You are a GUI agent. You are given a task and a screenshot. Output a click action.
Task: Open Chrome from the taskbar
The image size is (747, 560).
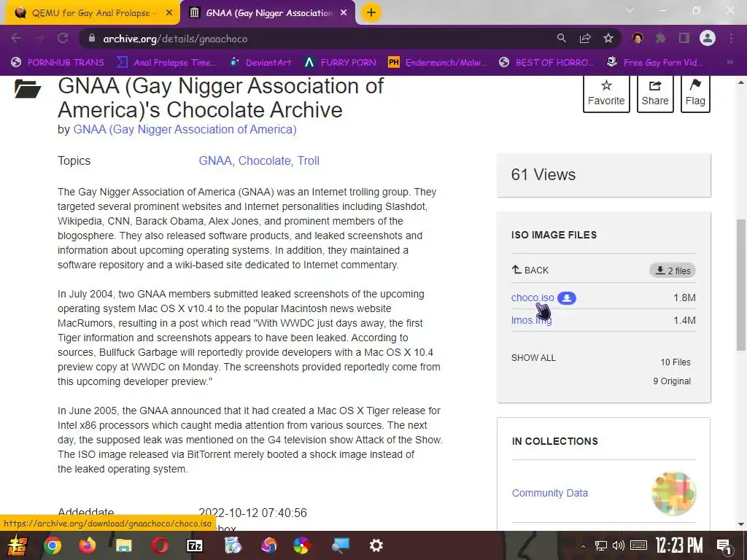coord(53,545)
